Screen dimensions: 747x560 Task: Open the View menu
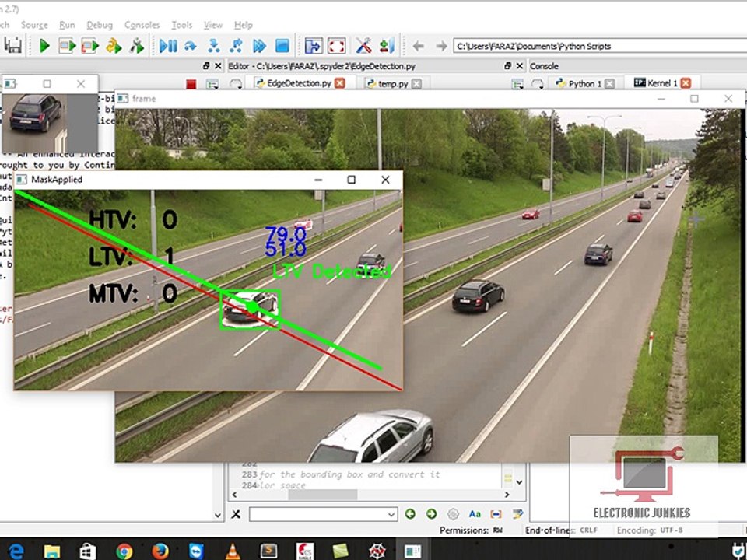(x=213, y=25)
